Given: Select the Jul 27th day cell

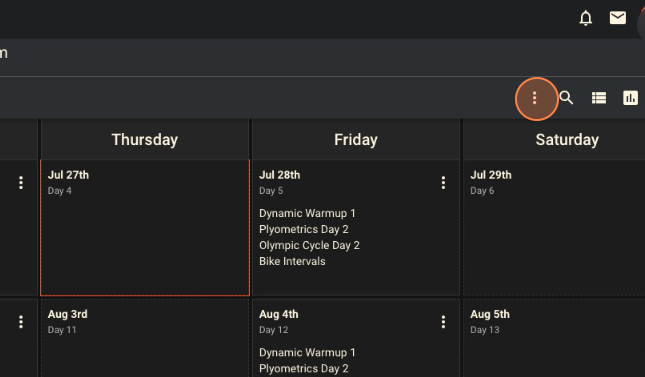Looking at the screenshot, I should tap(145, 228).
